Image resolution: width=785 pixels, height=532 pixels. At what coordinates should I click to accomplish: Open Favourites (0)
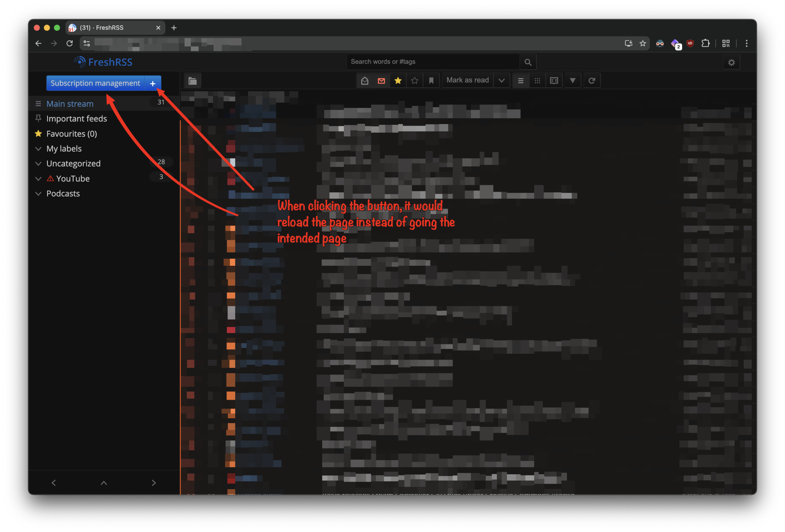(71, 133)
